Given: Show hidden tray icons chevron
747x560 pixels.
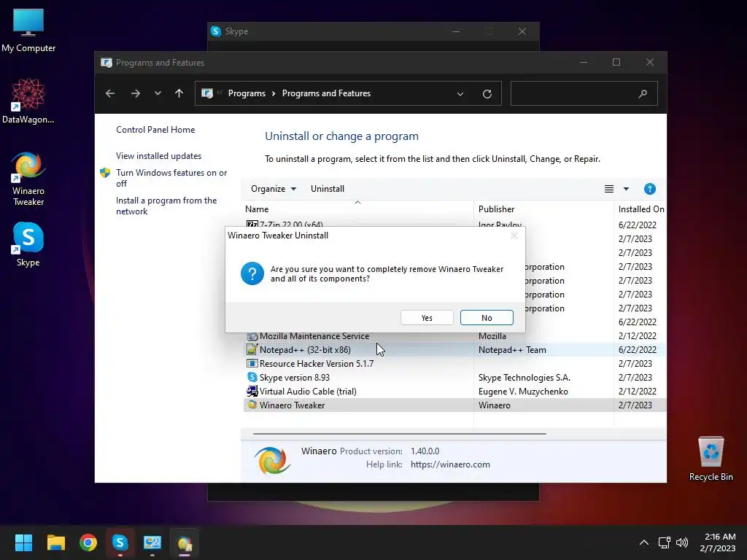Looking at the screenshot, I should 643,542.
